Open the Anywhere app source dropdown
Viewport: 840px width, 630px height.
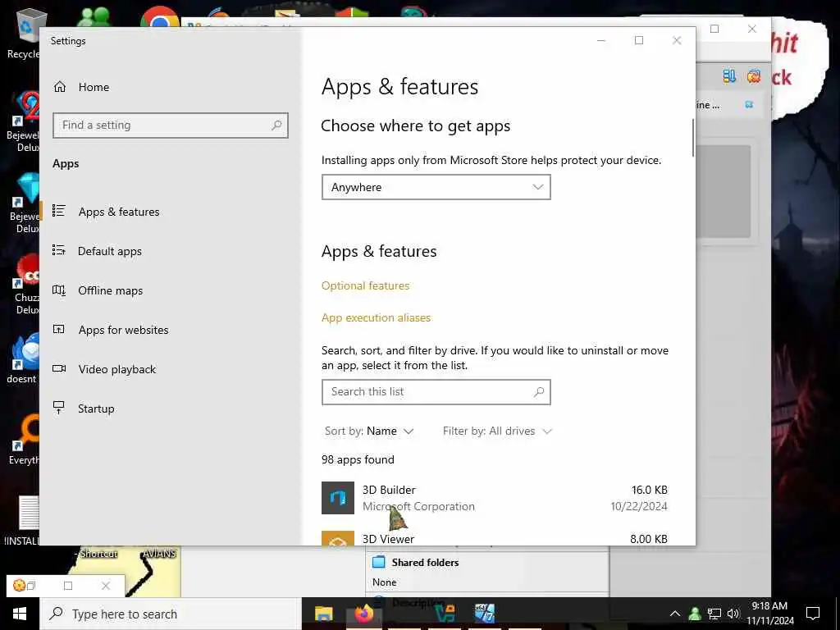coord(436,188)
